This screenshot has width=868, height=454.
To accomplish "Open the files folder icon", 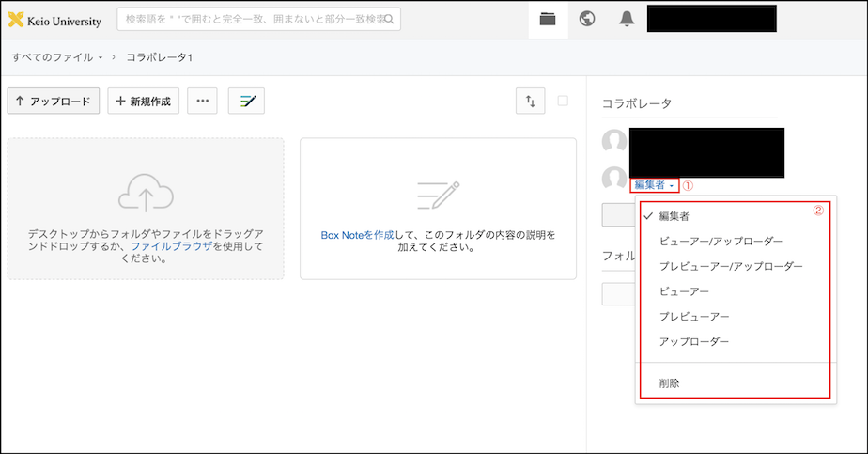I will click(548, 19).
